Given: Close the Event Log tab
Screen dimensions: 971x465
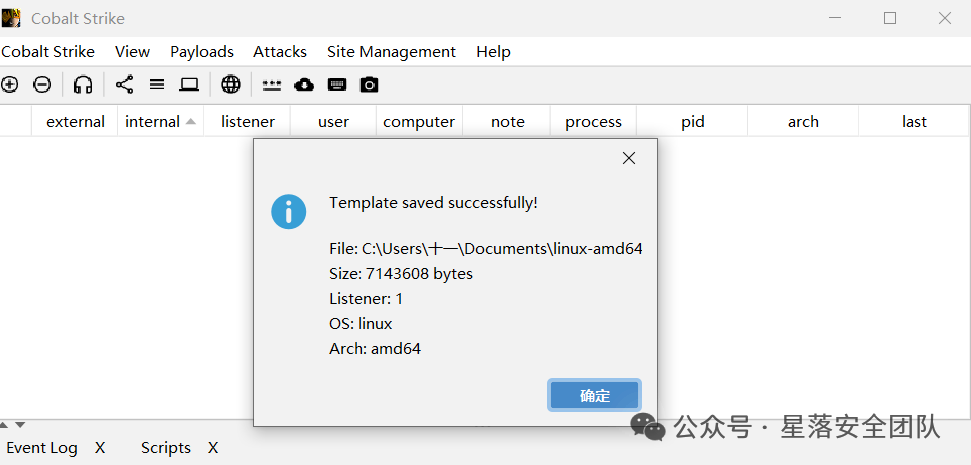Looking at the screenshot, I should tap(100, 448).
